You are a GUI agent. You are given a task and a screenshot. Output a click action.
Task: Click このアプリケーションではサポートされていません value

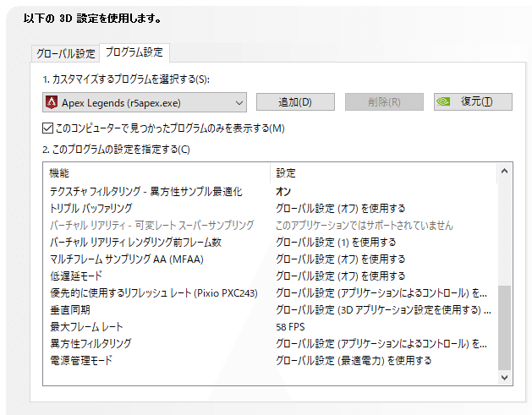[364, 225]
